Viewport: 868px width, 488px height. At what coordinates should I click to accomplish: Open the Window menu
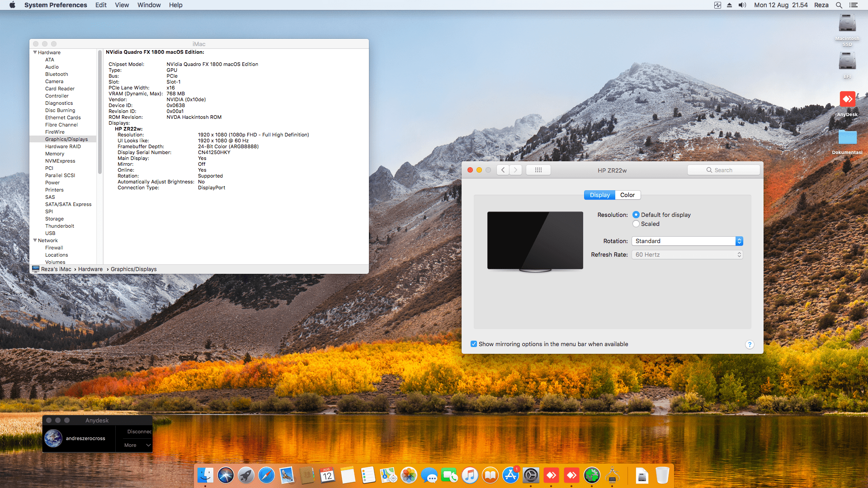coord(149,5)
